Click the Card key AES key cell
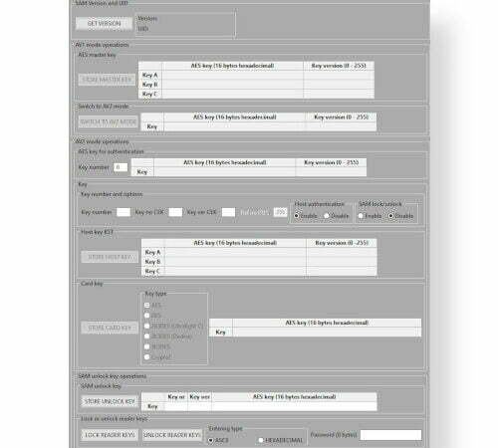Image resolution: width=498 pixels, height=448 pixels. [327, 332]
